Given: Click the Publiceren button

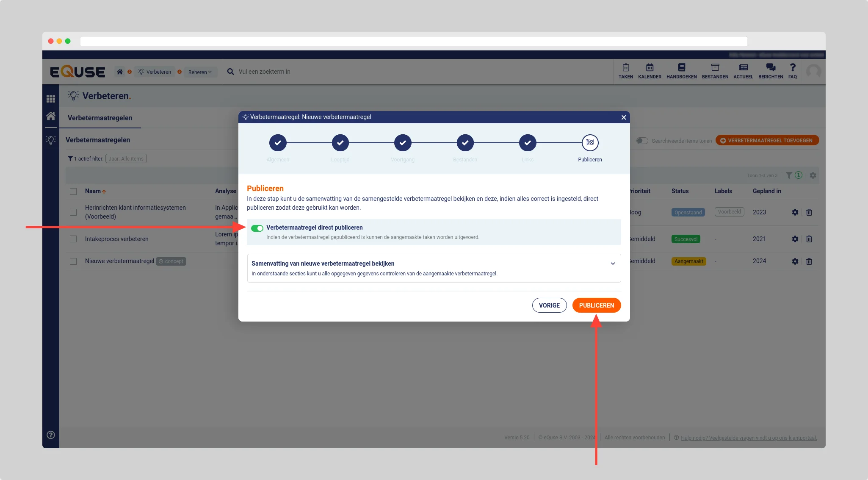Looking at the screenshot, I should tap(596, 305).
